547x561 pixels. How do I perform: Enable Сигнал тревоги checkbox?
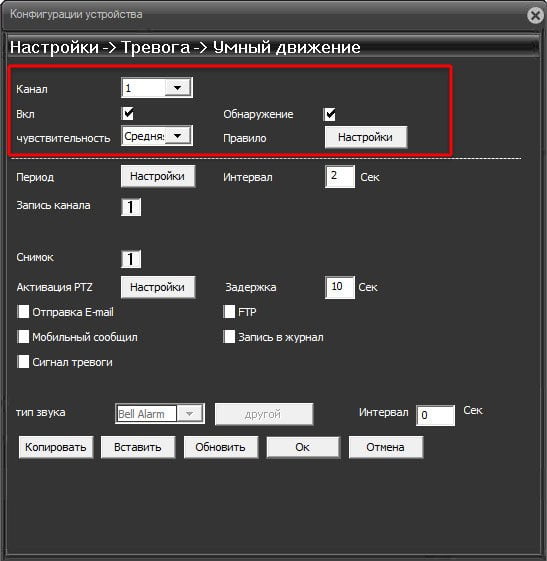(x=23, y=362)
